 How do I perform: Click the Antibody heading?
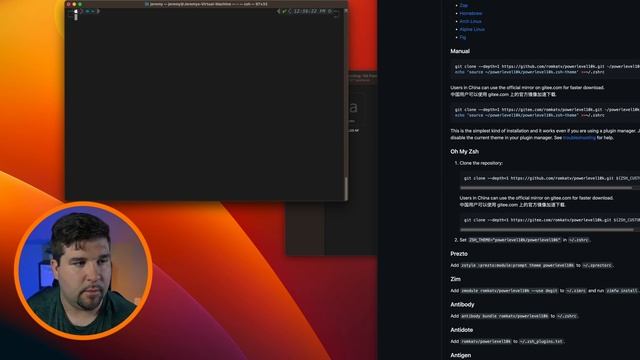(x=462, y=304)
